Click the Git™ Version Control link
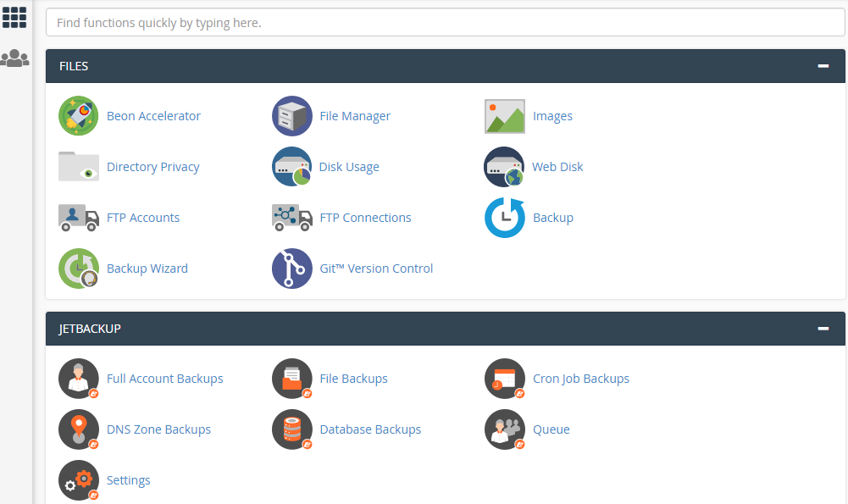This screenshot has height=504, width=848. (376, 269)
